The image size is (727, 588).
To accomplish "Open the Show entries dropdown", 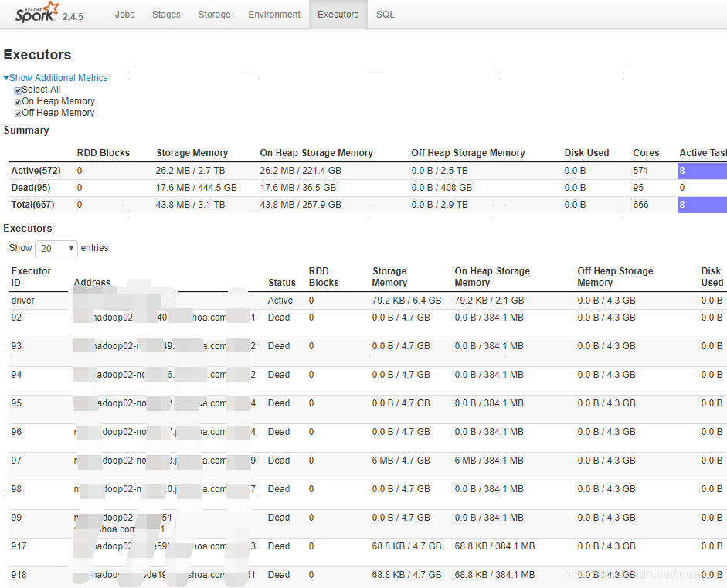I will click(56, 248).
